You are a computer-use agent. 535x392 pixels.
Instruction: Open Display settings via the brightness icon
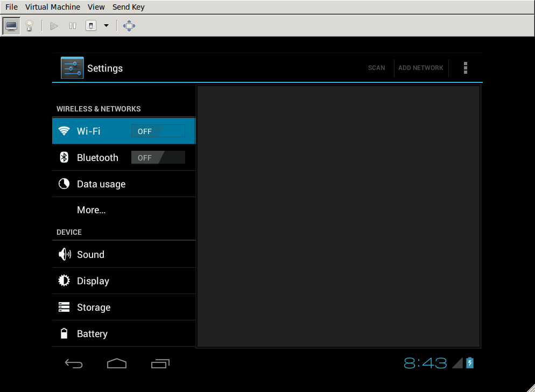point(64,281)
